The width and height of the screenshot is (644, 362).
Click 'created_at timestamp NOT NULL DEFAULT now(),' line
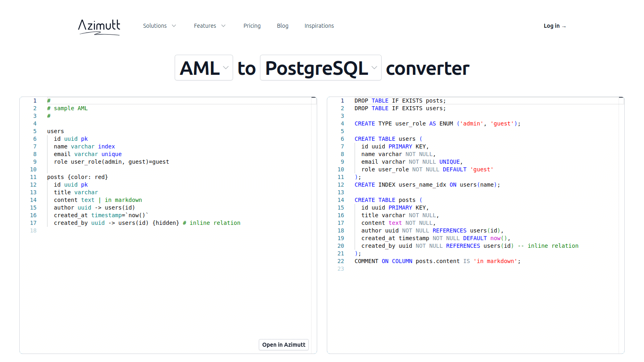tap(436, 238)
